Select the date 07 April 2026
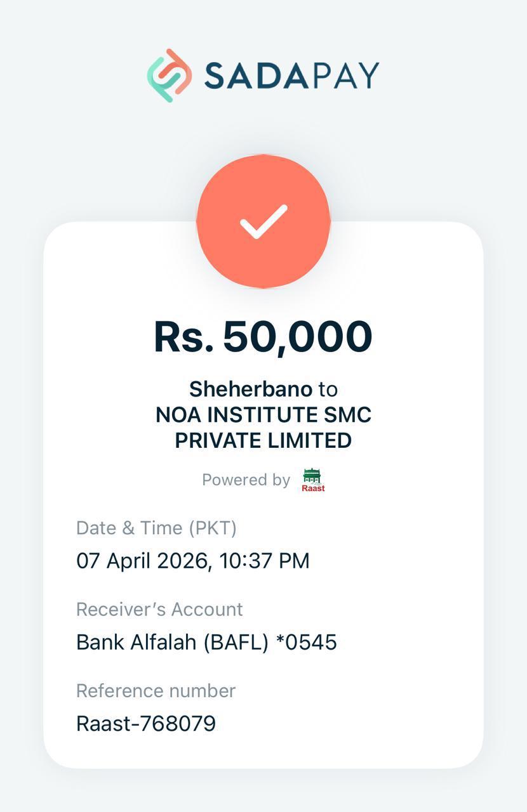This screenshot has width=527, height=812. pyautogui.click(x=143, y=561)
